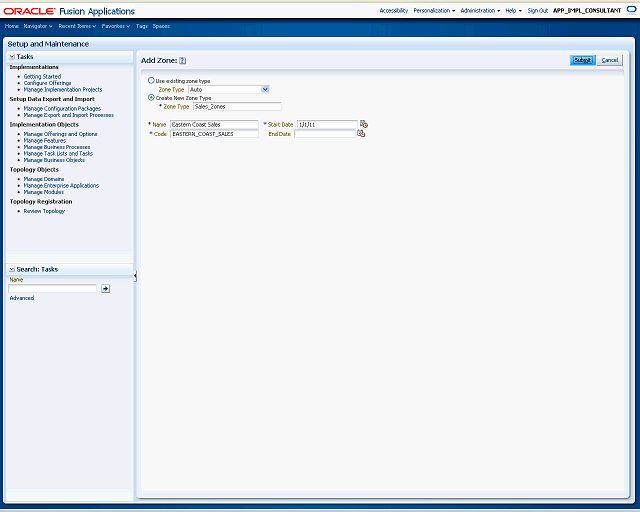Click the search Tasks go arrow icon
Screen dimensions: 640x512
coord(105,289)
